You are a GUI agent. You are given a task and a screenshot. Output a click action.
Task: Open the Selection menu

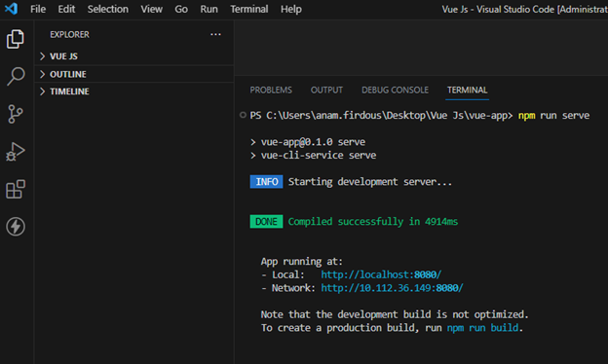(x=108, y=9)
